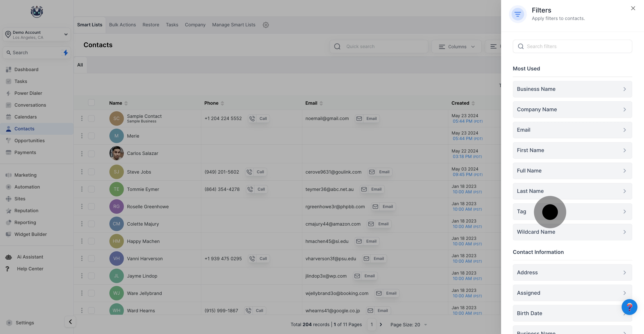Viewport: 644px width, 334px height.
Task: Go to the next page arrow
Action: (x=381, y=325)
